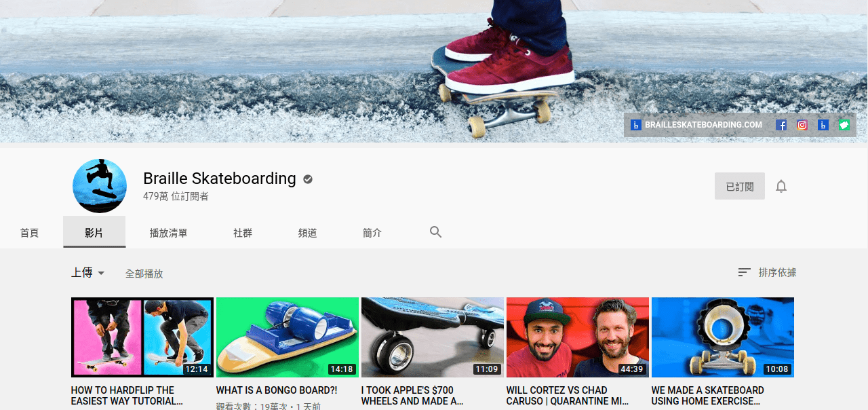Click the 已訂閱 subscribed button
The width and height of the screenshot is (868, 410).
pyautogui.click(x=740, y=186)
